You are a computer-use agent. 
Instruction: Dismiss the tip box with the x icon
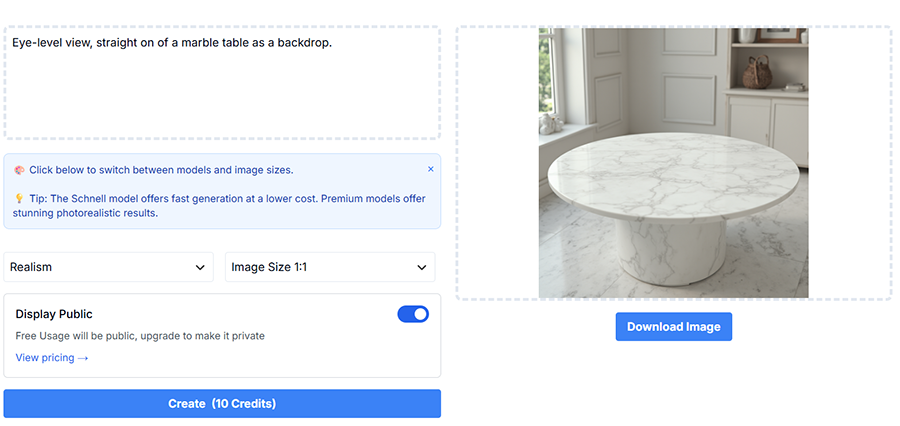pos(430,169)
